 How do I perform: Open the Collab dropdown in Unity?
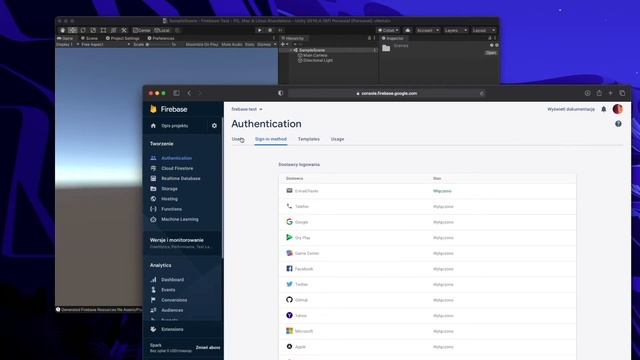click(388, 30)
